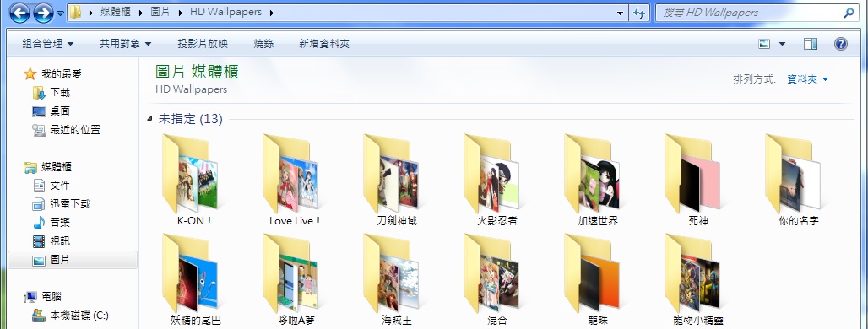Open recent pages dropdown beside Forward arrow
This screenshot has width=868, height=329.
tap(60, 13)
